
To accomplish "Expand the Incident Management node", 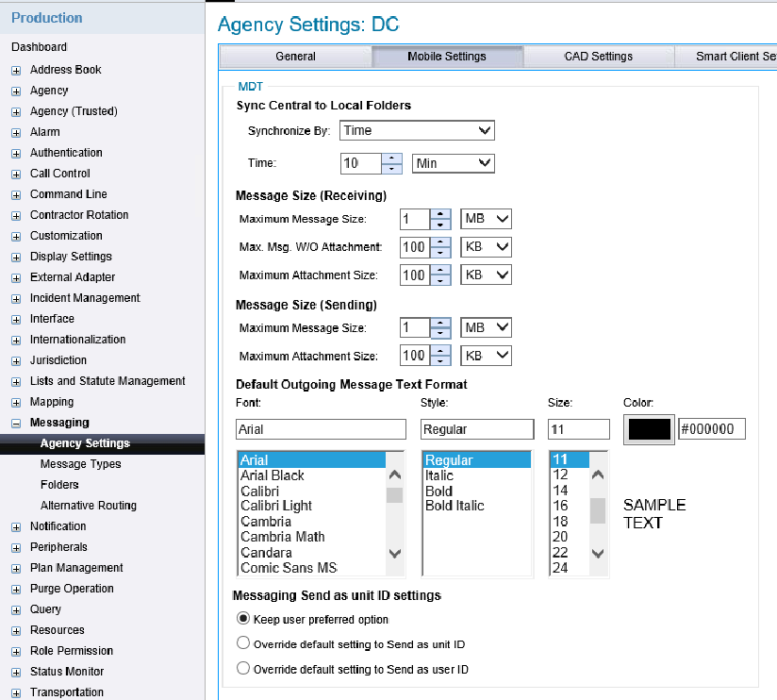I will pos(16,298).
